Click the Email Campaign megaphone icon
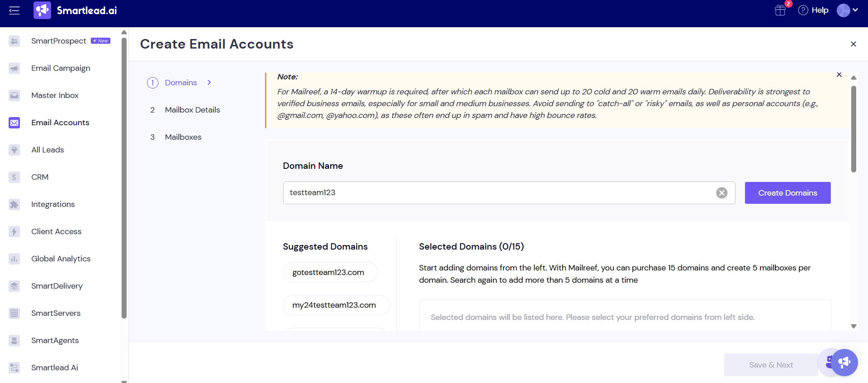This screenshot has width=868, height=383. [x=15, y=68]
